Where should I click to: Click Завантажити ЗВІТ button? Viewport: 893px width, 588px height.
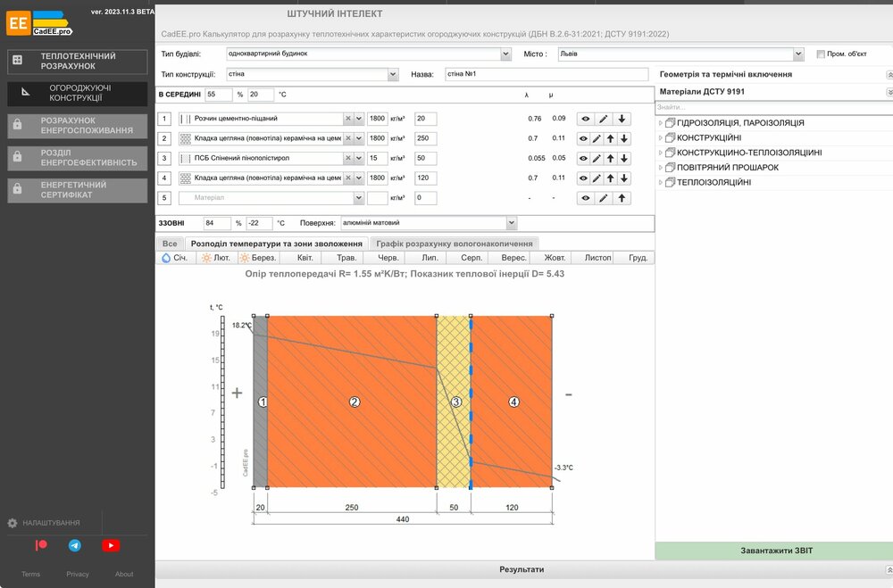click(774, 551)
